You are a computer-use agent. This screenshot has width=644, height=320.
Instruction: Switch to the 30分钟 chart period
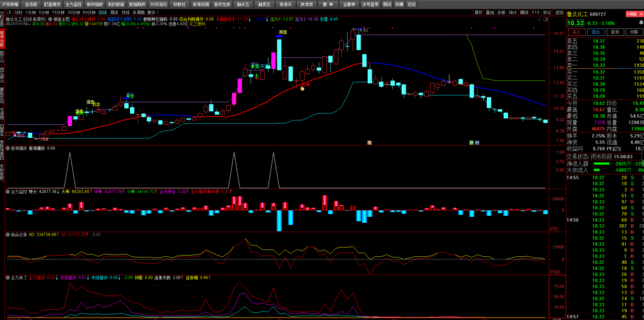point(73,12)
